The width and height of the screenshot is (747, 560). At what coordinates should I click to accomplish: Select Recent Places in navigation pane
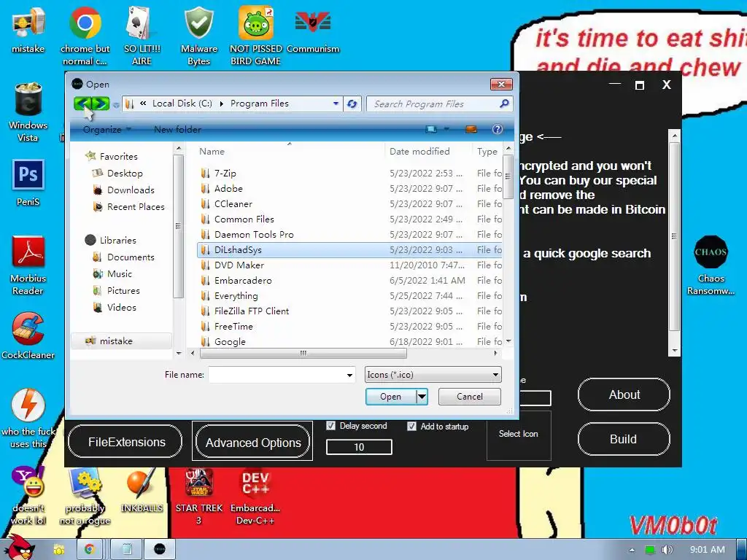pos(135,206)
